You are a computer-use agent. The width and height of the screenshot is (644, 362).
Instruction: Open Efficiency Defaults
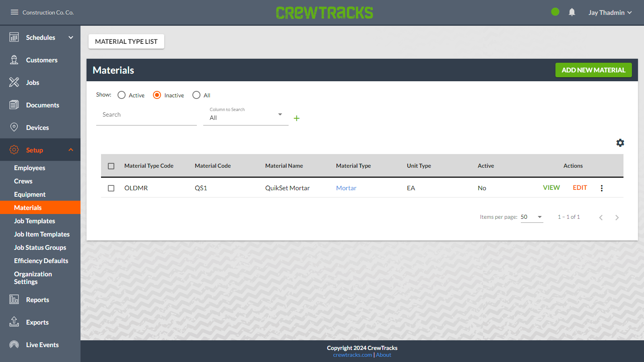tap(41, 261)
